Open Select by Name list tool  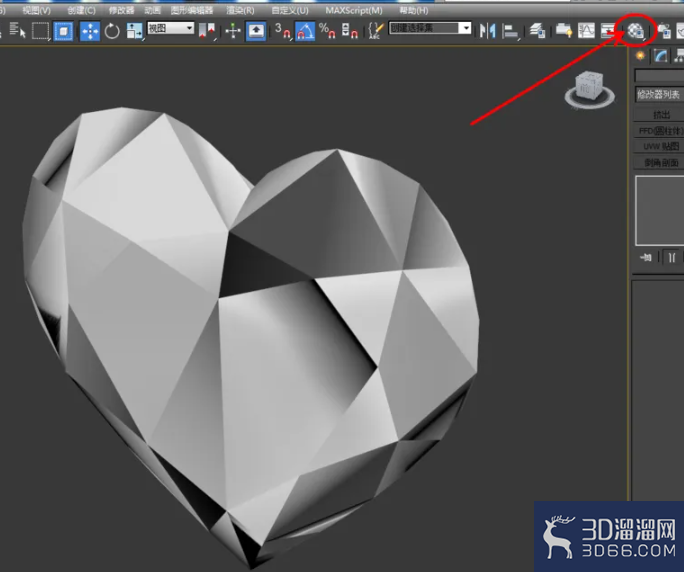pos(17,31)
